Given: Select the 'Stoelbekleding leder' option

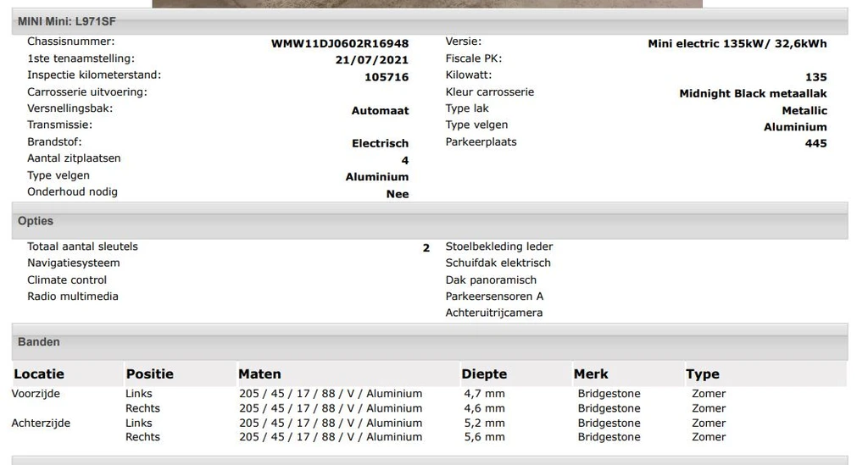Looking at the screenshot, I should 499,246.
